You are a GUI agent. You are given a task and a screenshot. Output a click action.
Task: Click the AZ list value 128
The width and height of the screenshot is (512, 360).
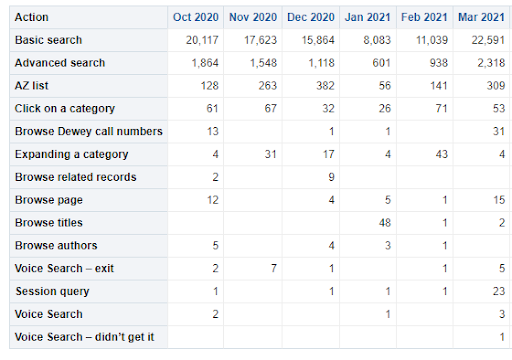pos(210,86)
